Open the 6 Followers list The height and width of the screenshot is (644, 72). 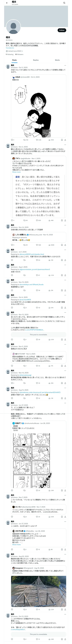(x=19, y=54)
